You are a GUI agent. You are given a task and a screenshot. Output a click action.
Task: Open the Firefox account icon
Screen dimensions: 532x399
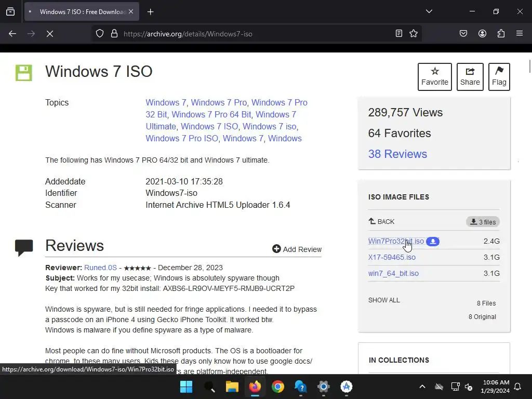click(x=483, y=33)
